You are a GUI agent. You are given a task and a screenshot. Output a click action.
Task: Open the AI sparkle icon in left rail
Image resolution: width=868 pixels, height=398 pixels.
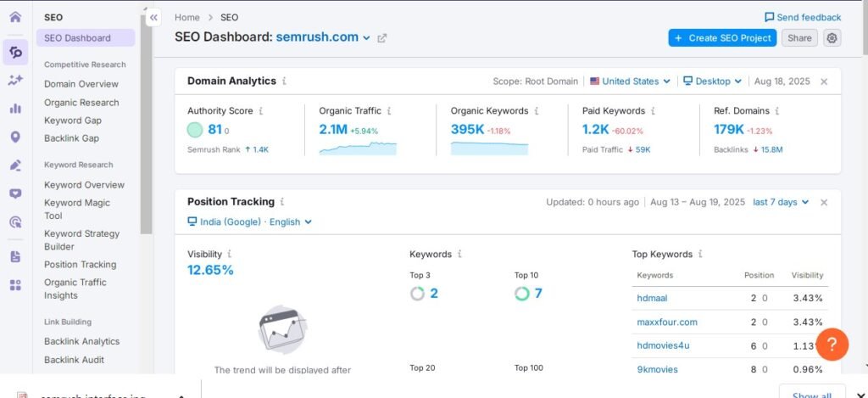coord(15,81)
